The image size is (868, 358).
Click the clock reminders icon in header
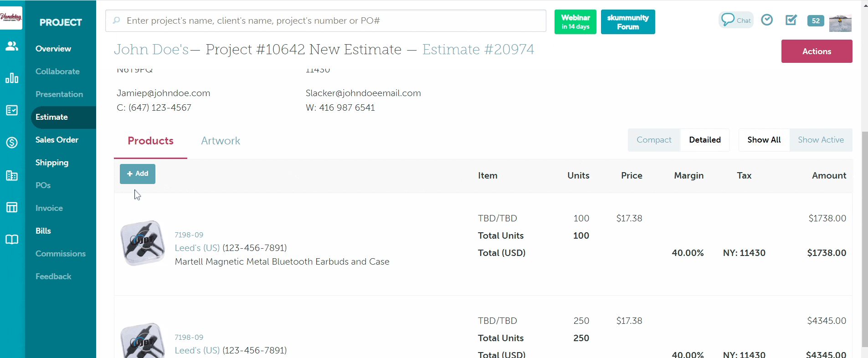click(x=767, y=20)
